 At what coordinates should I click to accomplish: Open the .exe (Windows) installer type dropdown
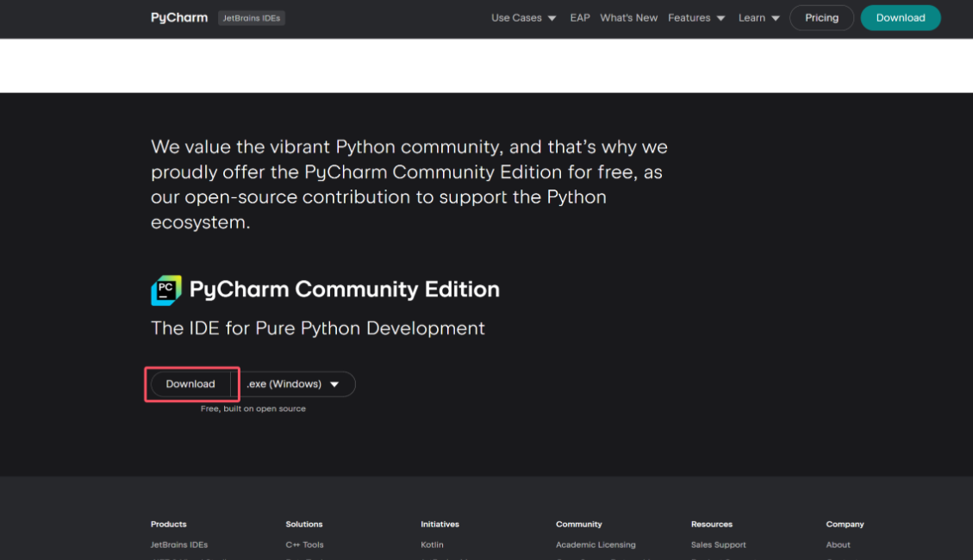point(294,384)
